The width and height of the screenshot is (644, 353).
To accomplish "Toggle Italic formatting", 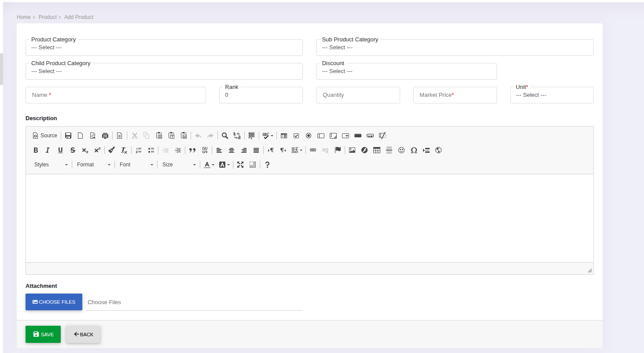I will 48,150.
